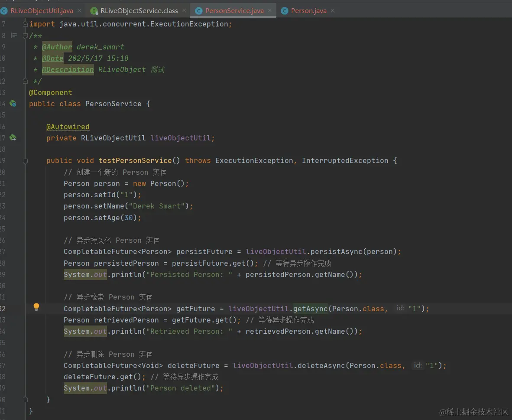The height and width of the screenshot is (420, 512).
Task: Open the Person.java tab
Action: 308,11
